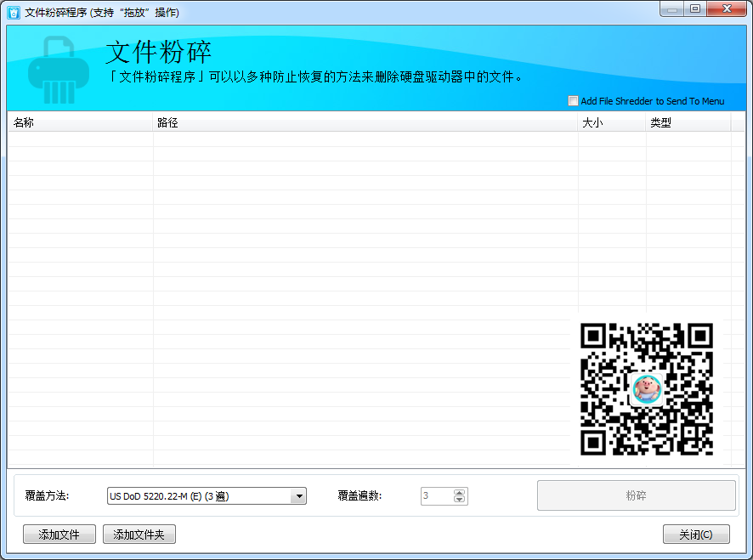753x560 pixels.
Task: Maximize the file shredder window
Action: pos(695,9)
